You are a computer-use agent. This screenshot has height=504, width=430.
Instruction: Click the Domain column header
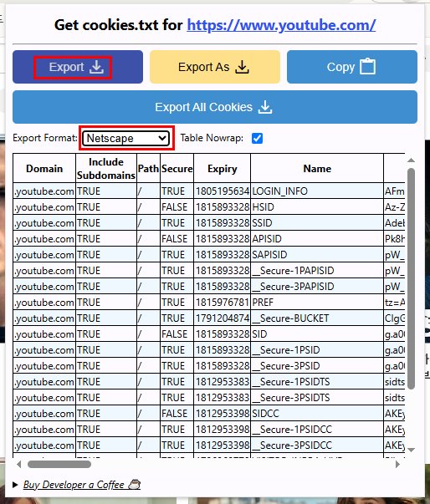pos(44,169)
